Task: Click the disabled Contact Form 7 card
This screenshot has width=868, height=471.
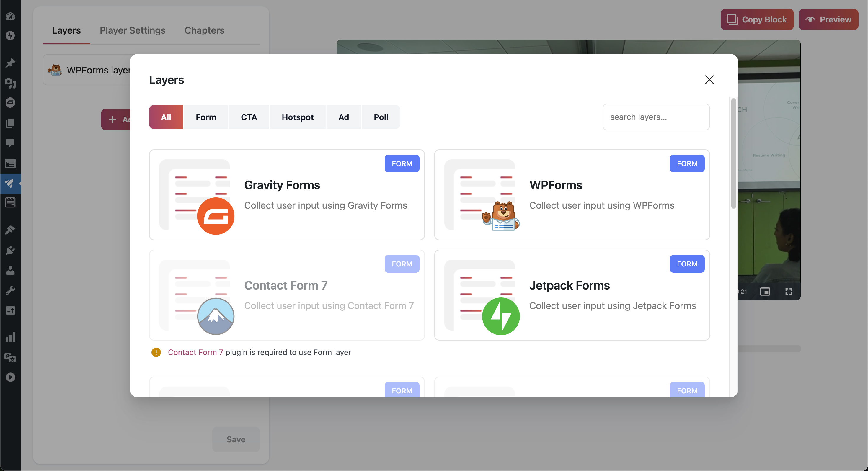Action: pyautogui.click(x=287, y=295)
